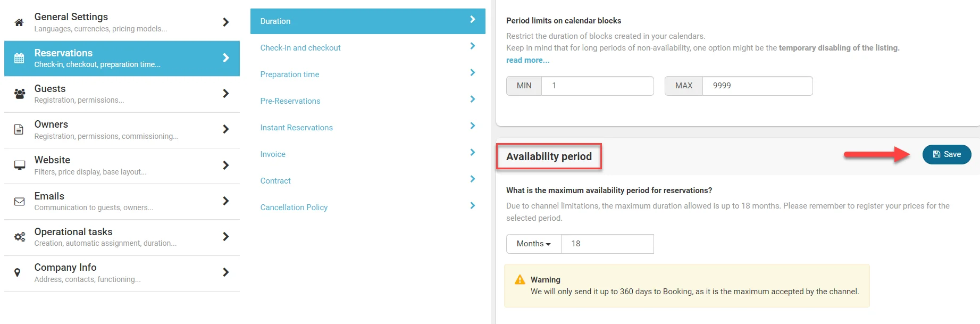Viewport: 980px width, 324px height.
Task: Expand General Settings chevron arrow
Action: point(226,22)
